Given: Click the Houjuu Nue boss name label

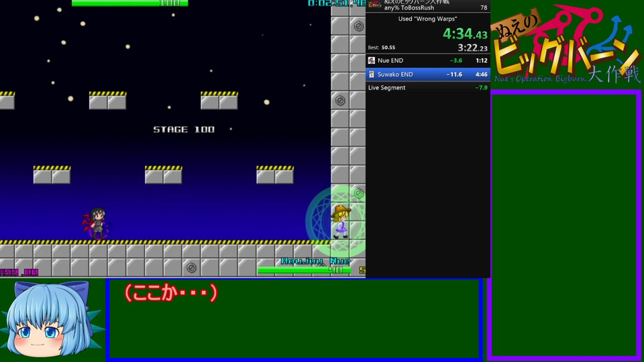Looking at the screenshot, I should click(x=315, y=261).
